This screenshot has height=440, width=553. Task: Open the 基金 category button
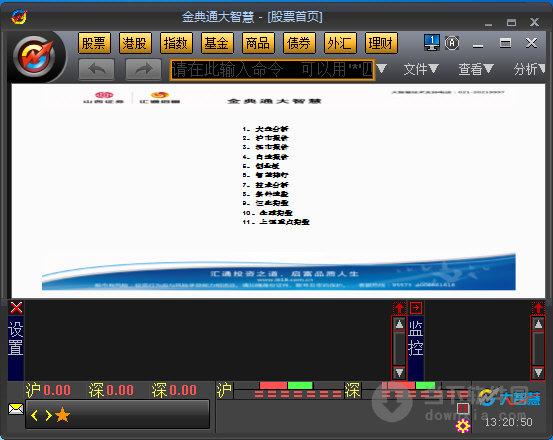click(217, 43)
